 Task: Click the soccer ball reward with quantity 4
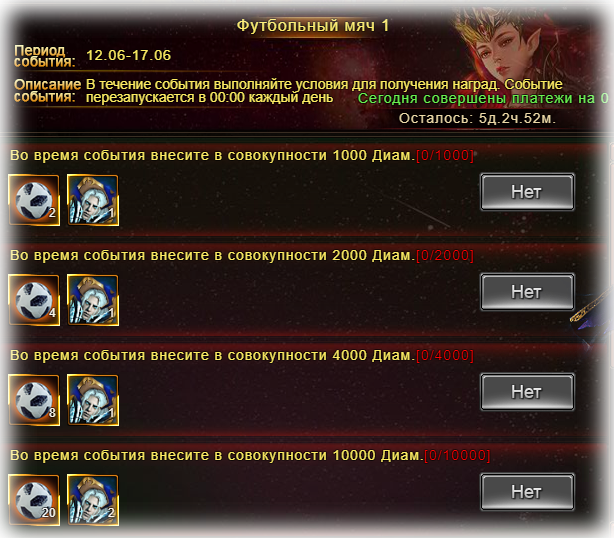tap(34, 300)
